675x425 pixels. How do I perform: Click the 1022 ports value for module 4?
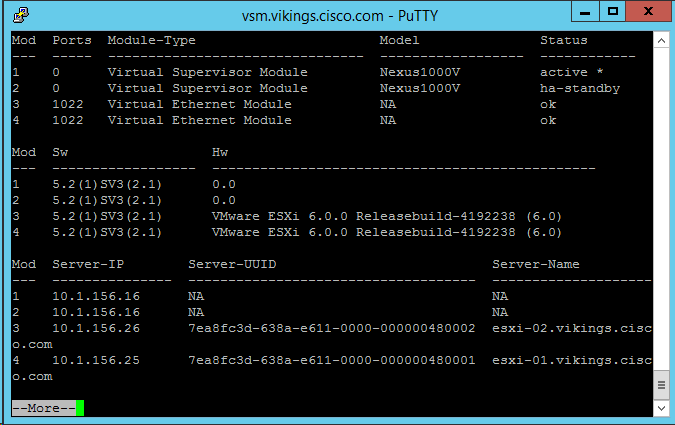pos(68,120)
